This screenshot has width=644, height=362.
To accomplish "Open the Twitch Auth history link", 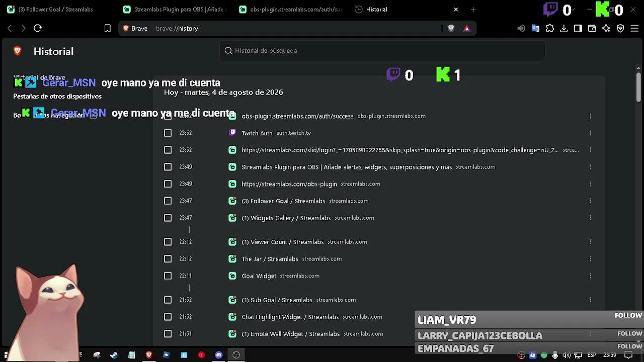I will point(257,133).
